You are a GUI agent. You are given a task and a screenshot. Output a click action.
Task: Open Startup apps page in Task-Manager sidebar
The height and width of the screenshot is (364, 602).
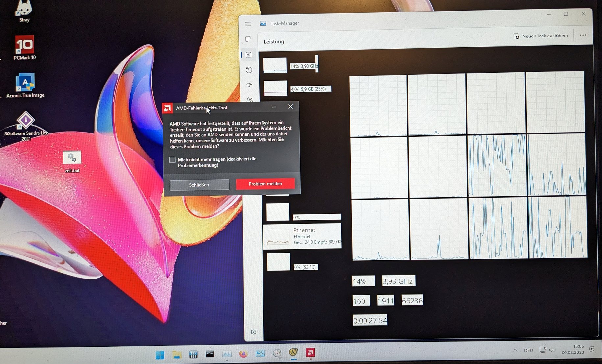click(249, 85)
